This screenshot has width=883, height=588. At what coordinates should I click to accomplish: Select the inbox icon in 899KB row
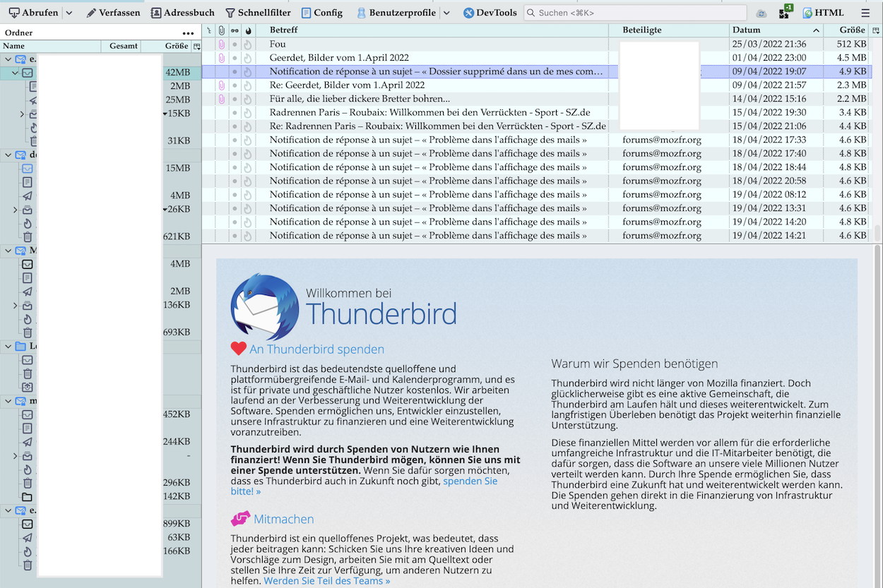pos(28,524)
